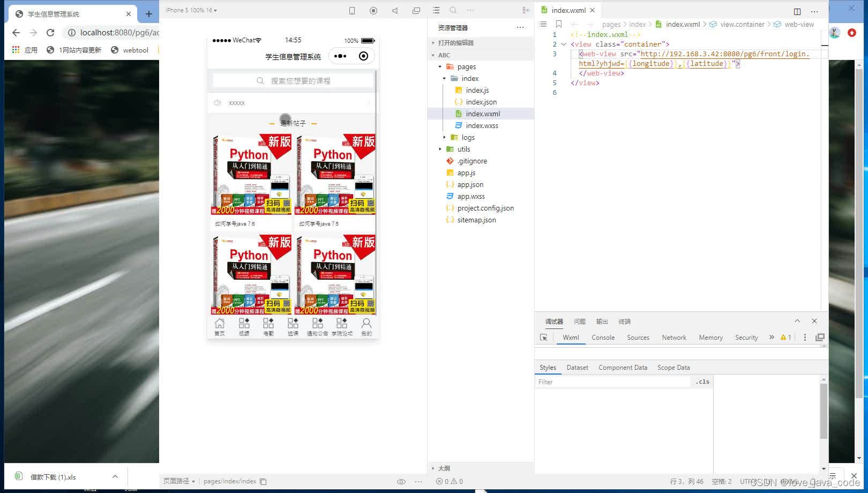Open the iPhone 5 device dropdown

(191, 10)
